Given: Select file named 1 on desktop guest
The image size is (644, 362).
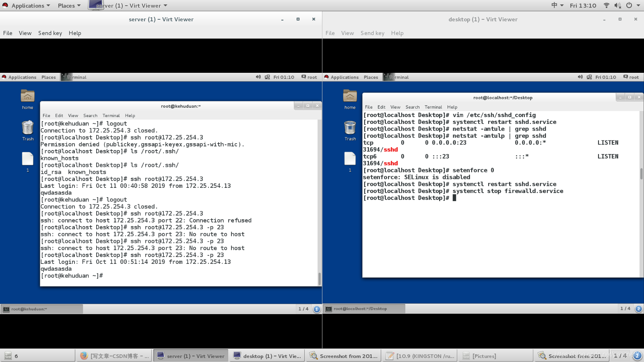Looking at the screenshot, I should (350, 162).
